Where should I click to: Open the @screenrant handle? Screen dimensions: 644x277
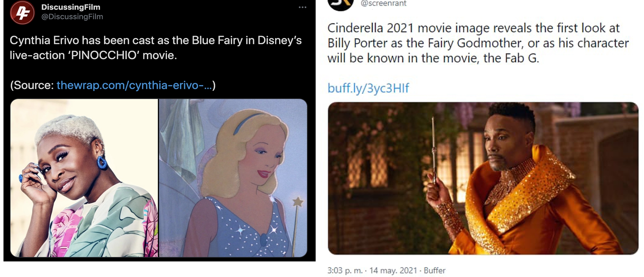pyautogui.click(x=383, y=3)
